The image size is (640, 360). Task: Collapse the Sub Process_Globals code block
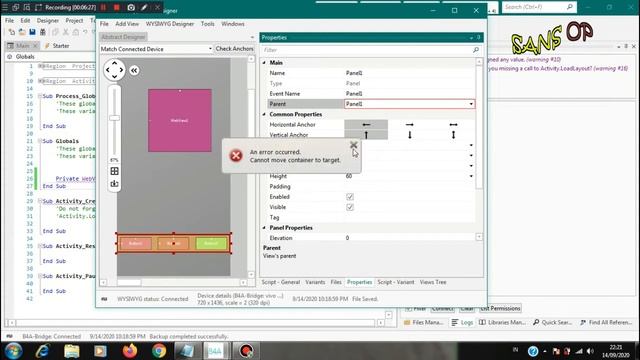(x=40, y=96)
